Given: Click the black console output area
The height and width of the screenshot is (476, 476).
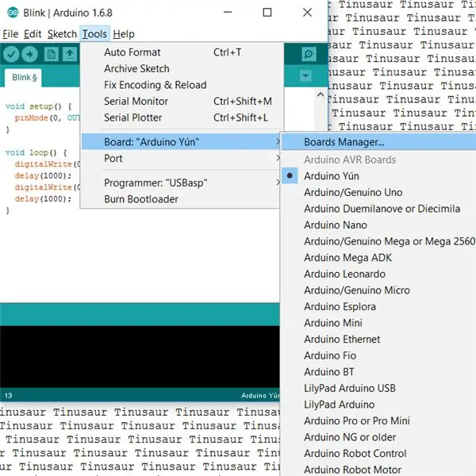Looking at the screenshot, I should pyautogui.click(x=140, y=357).
